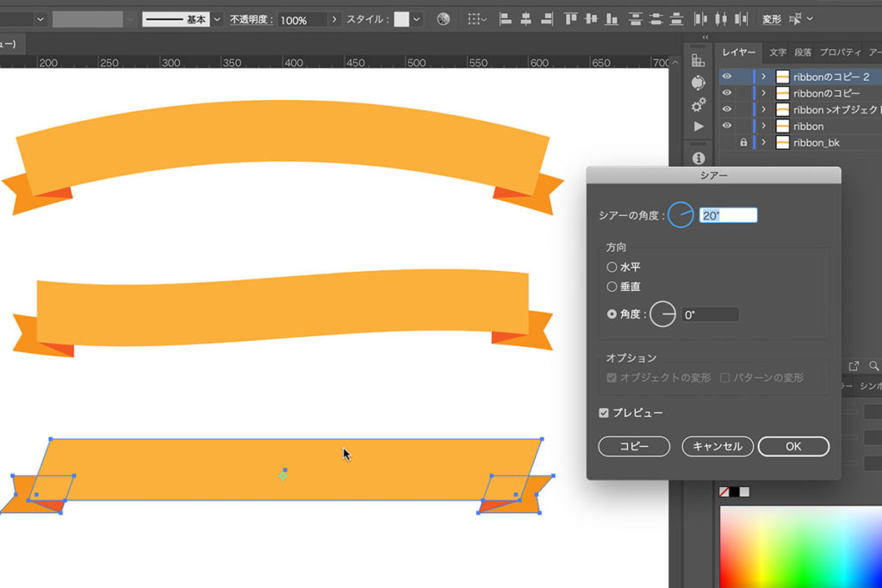Click the vertical align top icon
Screen dimensions: 882x588
click(570, 19)
